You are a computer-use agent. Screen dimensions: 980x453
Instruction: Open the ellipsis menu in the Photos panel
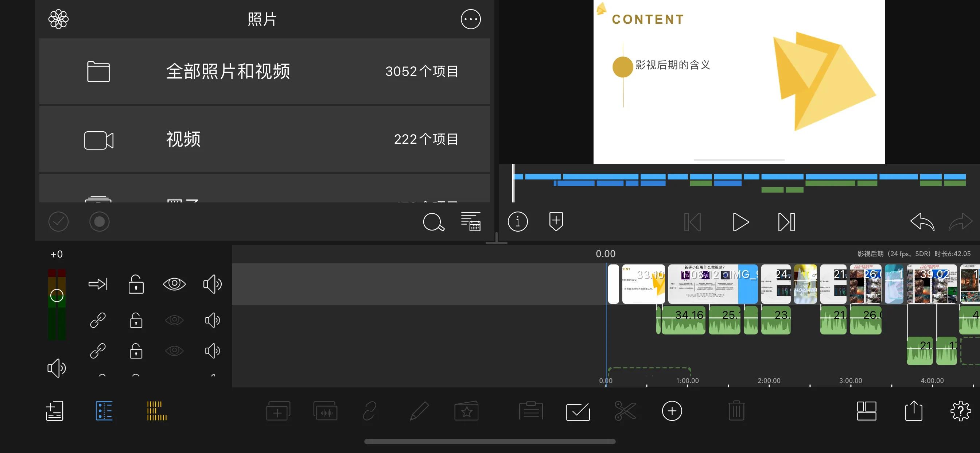tap(471, 19)
